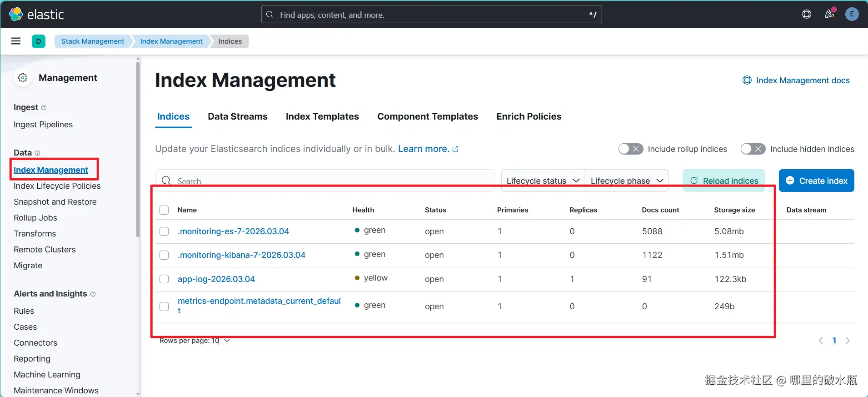Screen dimensions: 868x397
Task: Switch to Indices tab
Action: click(x=173, y=116)
